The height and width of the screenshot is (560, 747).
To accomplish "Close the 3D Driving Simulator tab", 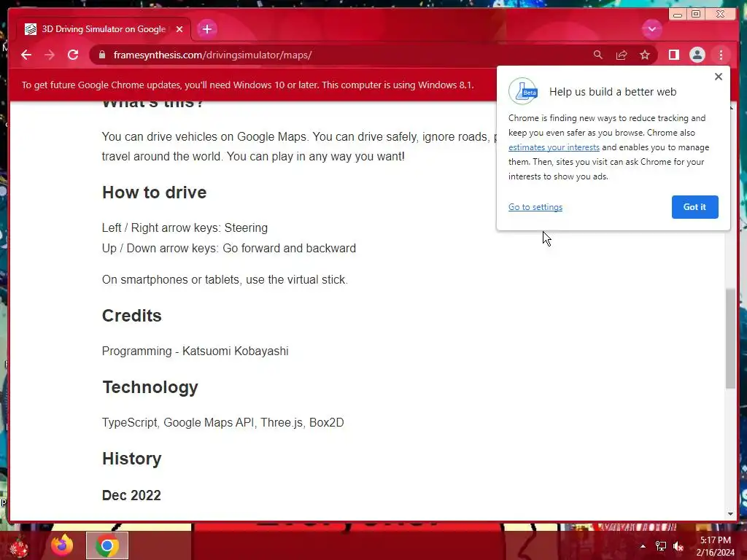I will click(179, 29).
